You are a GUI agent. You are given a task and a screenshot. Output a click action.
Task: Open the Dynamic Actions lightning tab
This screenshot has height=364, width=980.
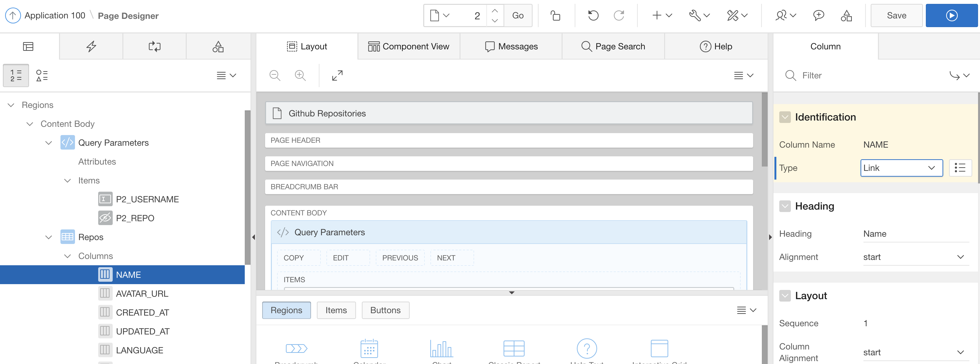[91, 46]
